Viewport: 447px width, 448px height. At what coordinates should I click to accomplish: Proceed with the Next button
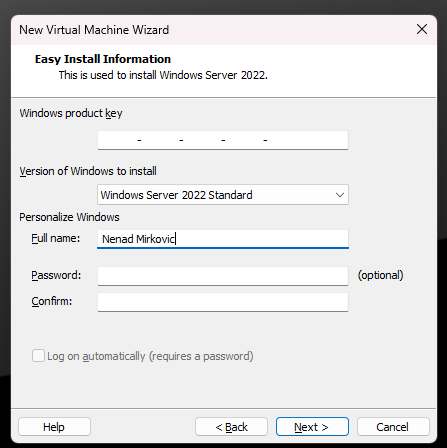tap(312, 427)
